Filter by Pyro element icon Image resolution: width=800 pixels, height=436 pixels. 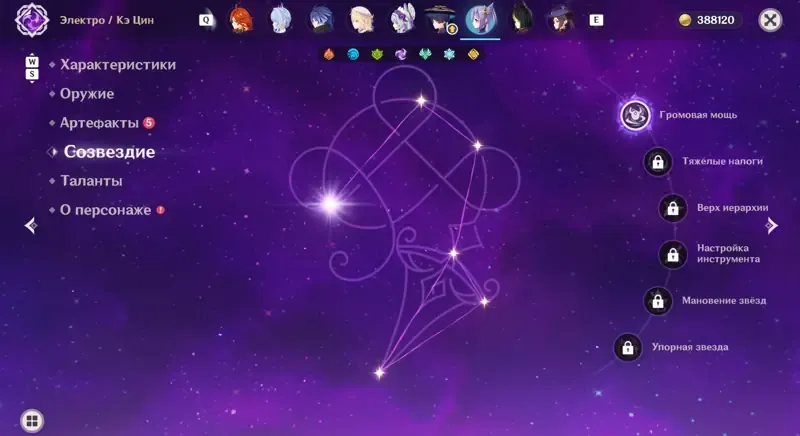(329, 54)
